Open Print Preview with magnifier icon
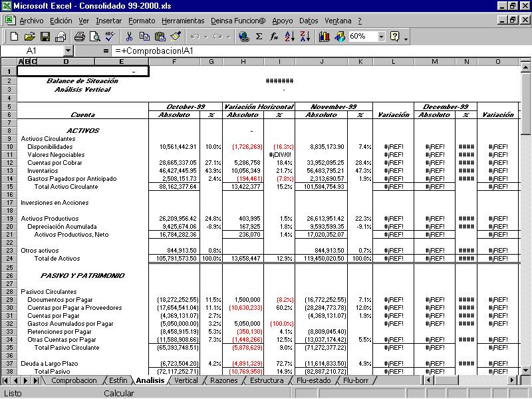The width and height of the screenshot is (532, 399). [x=95, y=37]
